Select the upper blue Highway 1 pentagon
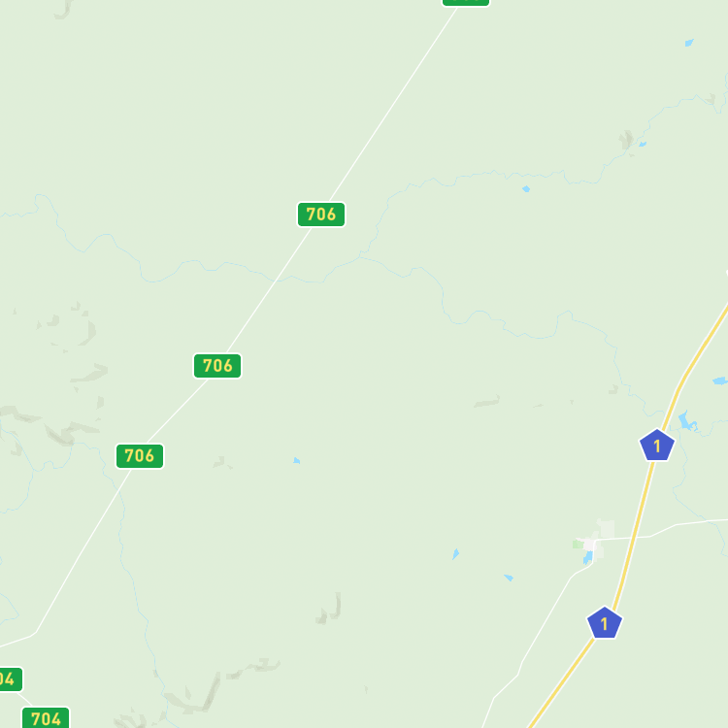This screenshot has width=728, height=728. click(657, 446)
